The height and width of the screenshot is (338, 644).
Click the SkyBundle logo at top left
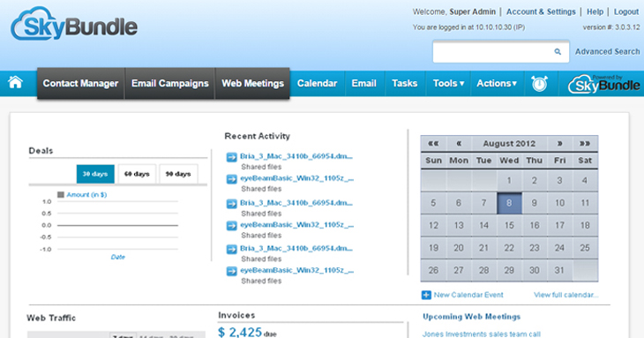[74, 24]
